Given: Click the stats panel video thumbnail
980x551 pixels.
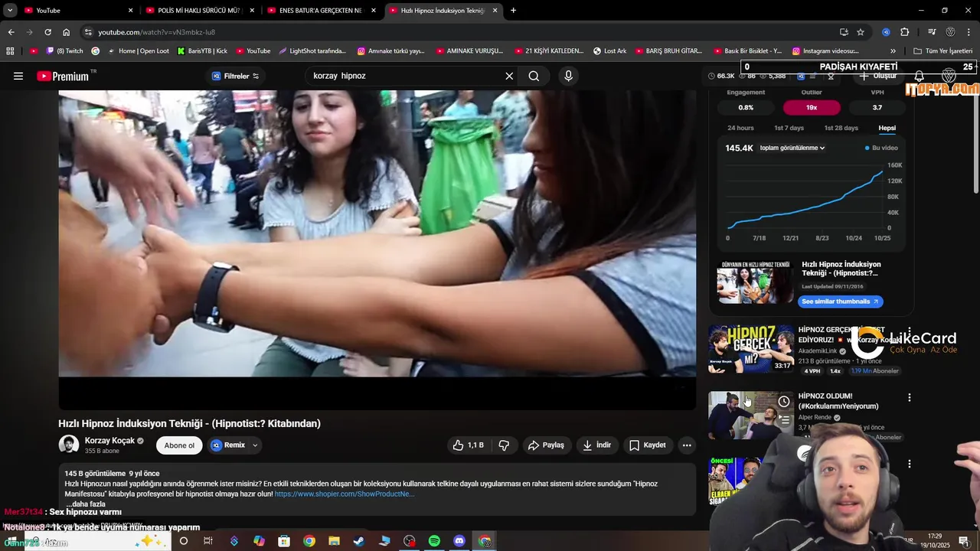Looking at the screenshot, I should click(x=755, y=283).
